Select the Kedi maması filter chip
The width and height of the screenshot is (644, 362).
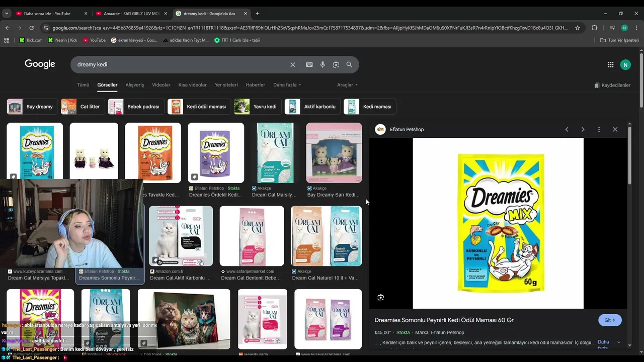tap(370, 107)
